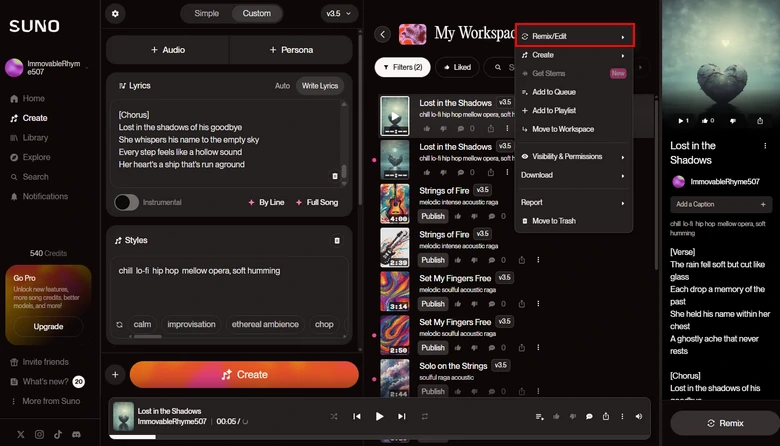Select Add to Queue in context menu
The height and width of the screenshot is (446, 780).
tap(574, 92)
